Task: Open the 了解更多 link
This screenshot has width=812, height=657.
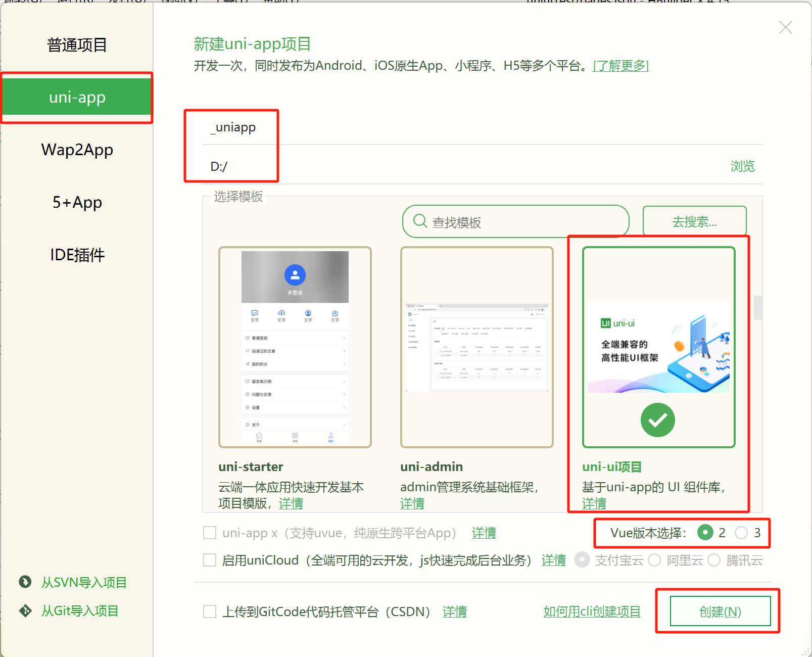Action: click(621, 66)
